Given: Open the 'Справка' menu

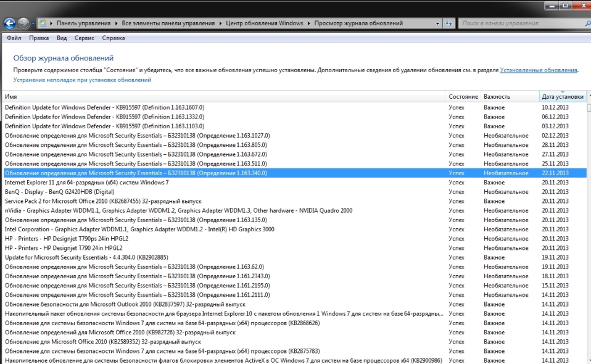Looking at the screenshot, I should click(114, 38).
